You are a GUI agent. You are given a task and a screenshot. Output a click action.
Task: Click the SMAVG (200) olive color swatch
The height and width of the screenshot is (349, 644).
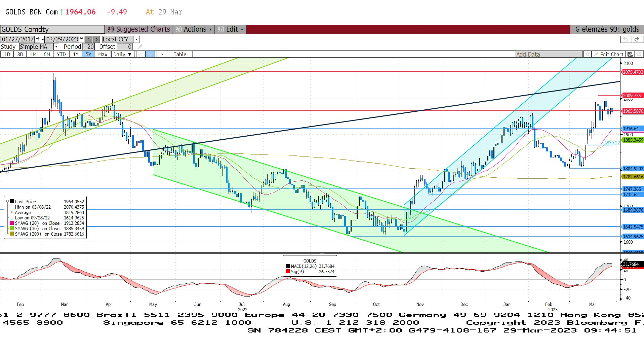pos(12,234)
